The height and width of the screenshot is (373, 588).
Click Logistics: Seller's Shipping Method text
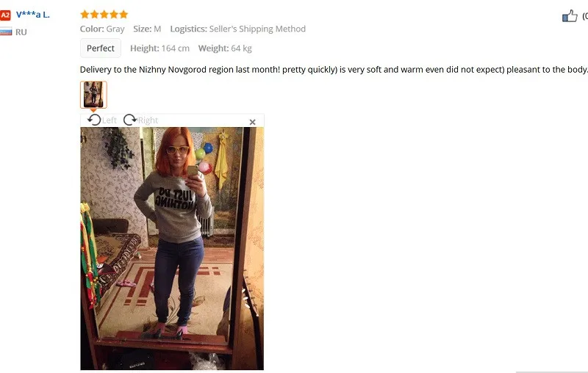tap(237, 29)
